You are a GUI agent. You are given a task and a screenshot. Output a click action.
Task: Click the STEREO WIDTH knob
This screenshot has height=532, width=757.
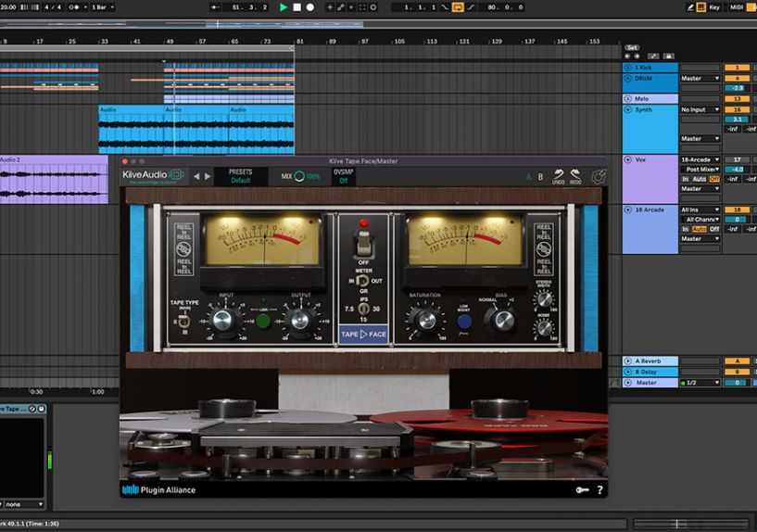click(x=545, y=299)
